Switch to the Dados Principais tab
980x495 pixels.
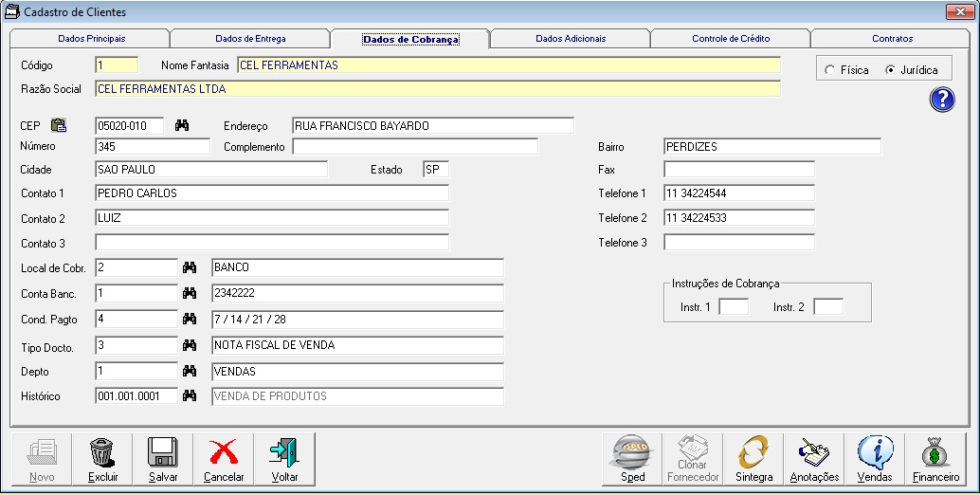click(x=91, y=39)
